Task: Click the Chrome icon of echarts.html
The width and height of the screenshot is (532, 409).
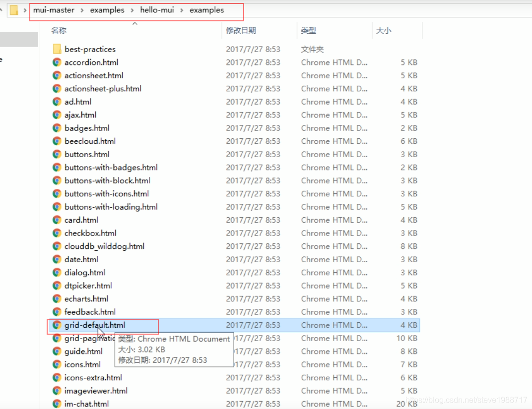Action: (57, 299)
